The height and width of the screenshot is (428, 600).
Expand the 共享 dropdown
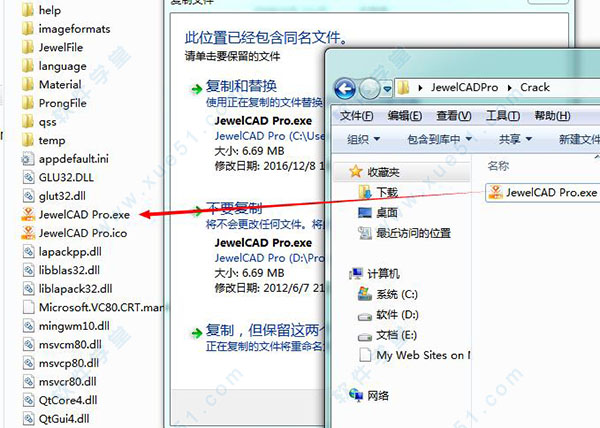point(515,139)
